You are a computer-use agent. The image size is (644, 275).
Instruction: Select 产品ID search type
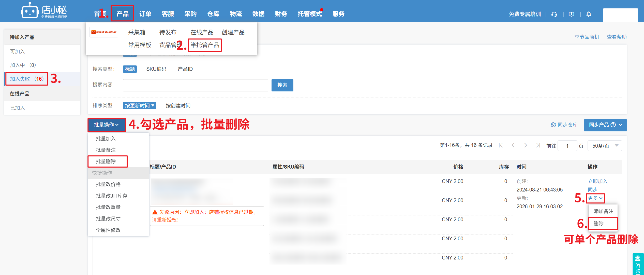coord(185,69)
